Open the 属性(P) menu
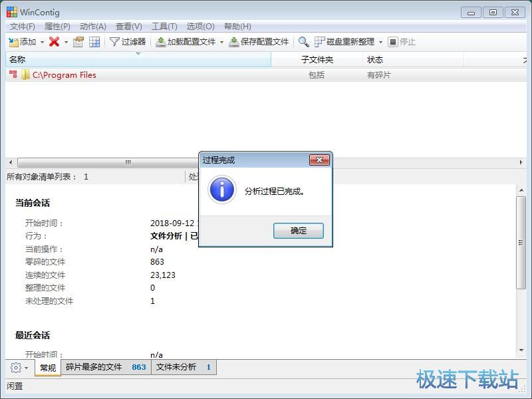This screenshot has height=399, width=532. tap(57, 27)
